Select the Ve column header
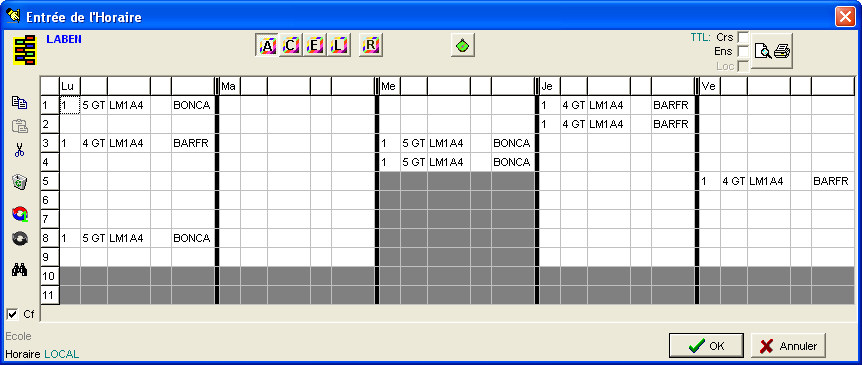Screen dimensions: 862x365 pyautogui.click(x=710, y=86)
